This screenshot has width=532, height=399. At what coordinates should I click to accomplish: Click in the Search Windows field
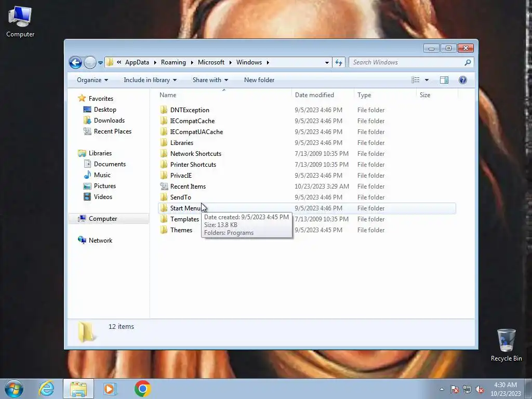click(411, 62)
